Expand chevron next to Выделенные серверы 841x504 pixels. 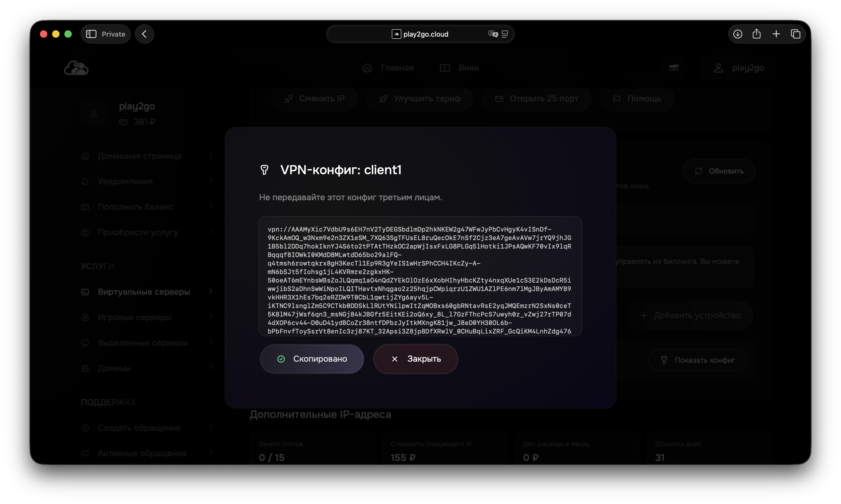[x=211, y=342]
